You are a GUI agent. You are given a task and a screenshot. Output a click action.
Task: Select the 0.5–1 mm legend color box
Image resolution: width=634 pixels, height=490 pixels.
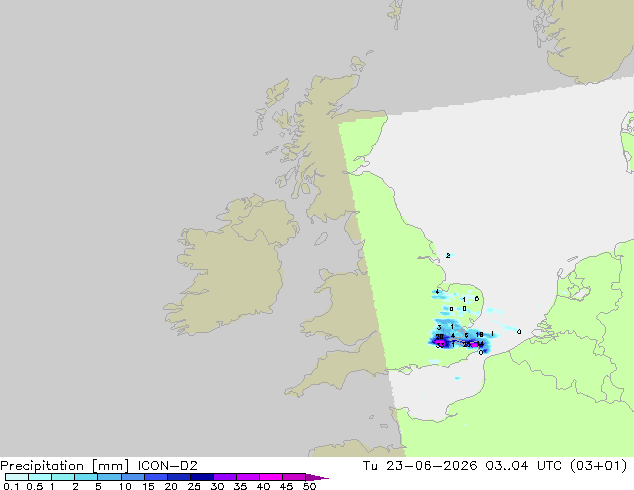click(40, 477)
